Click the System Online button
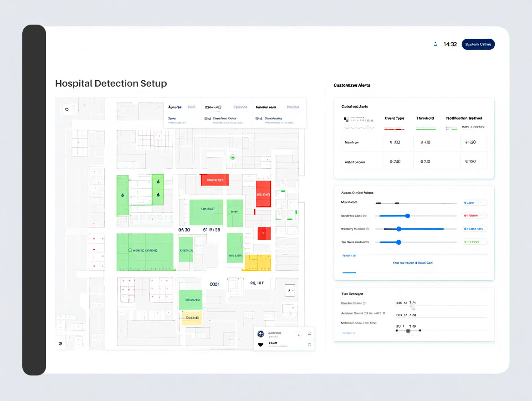This screenshot has width=532, height=401. [478, 44]
